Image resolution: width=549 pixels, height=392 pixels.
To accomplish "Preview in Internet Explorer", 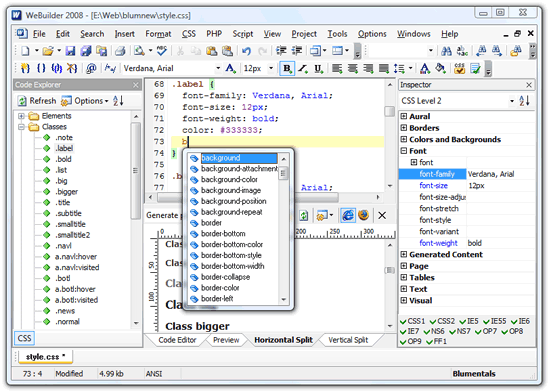I will [348, 215].
